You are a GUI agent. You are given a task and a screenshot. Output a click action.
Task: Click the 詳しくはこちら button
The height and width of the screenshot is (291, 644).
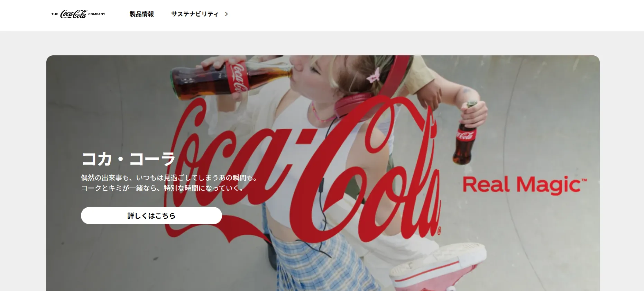(x=151, y=216)
